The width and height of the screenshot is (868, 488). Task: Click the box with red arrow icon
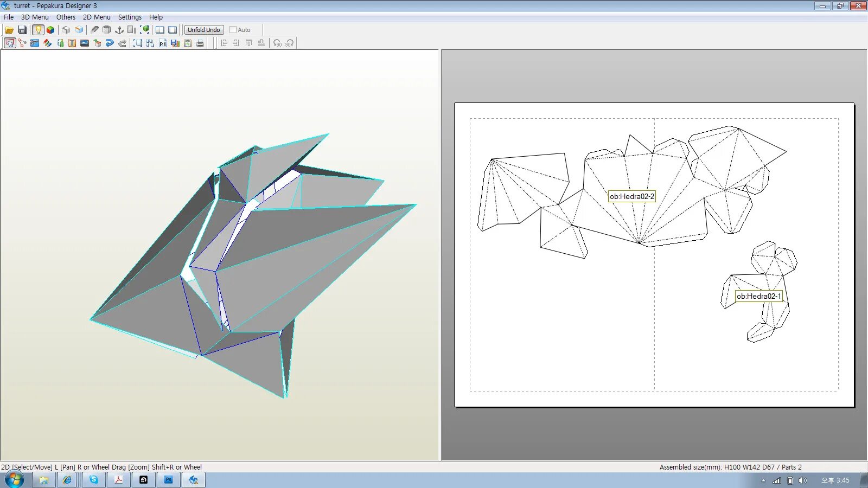[x=97, y=43]
